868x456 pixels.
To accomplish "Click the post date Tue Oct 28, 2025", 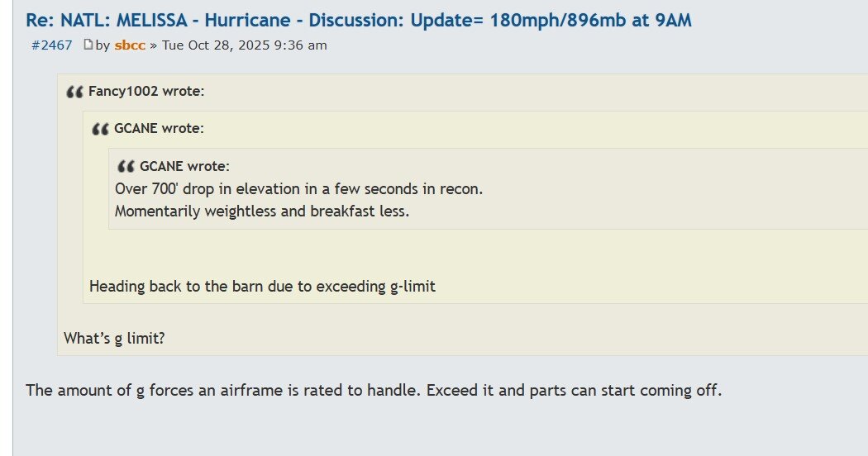I will click(244, 45).
